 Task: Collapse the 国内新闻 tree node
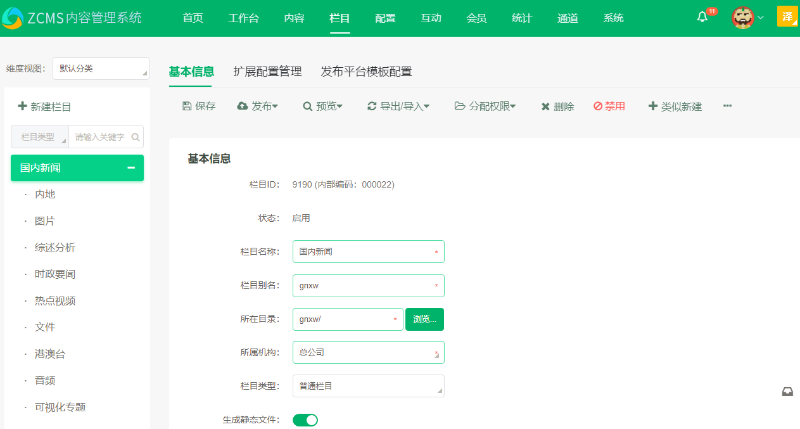point(131,168)
